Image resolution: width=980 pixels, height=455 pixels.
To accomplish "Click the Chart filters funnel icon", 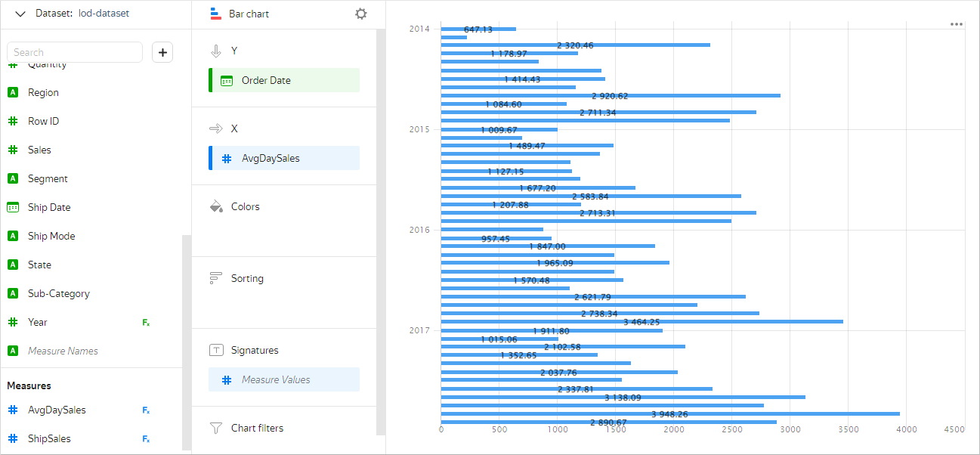I will (216, 428).
